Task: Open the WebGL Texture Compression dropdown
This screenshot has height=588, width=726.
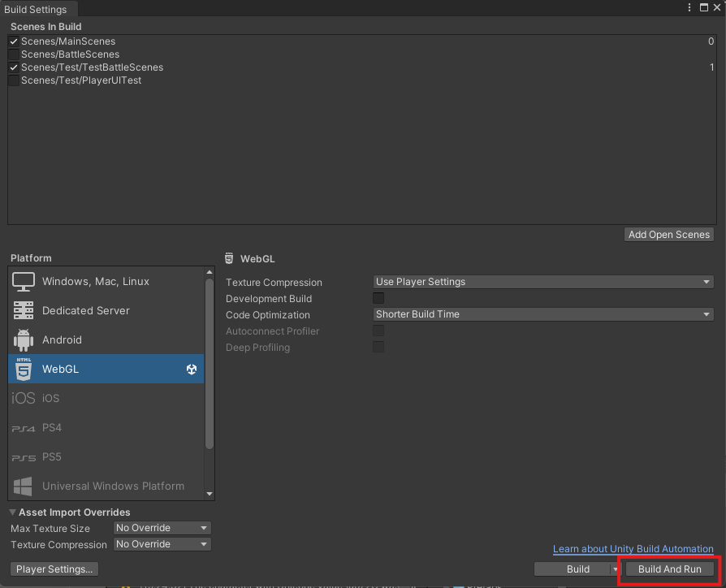Action: pos(543,282)
